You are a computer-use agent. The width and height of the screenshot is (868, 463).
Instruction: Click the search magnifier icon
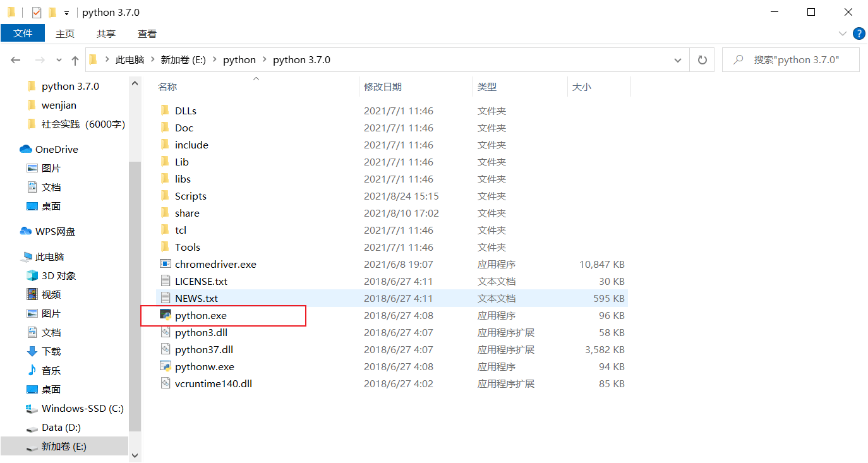[x=738, y=59]
